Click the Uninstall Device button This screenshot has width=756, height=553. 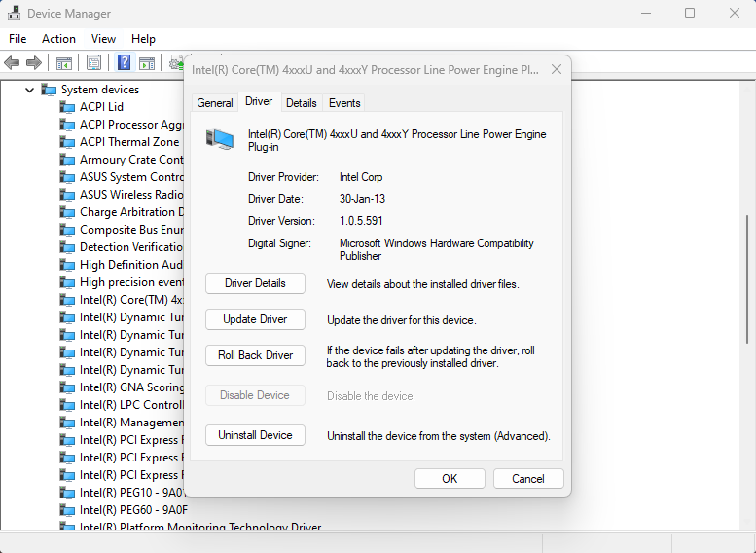coord(255,435)
